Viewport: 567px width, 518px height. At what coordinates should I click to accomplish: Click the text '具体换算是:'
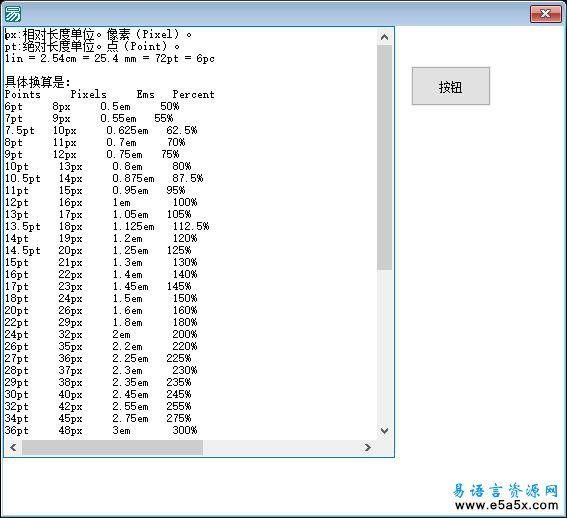(x=38, y=82)
